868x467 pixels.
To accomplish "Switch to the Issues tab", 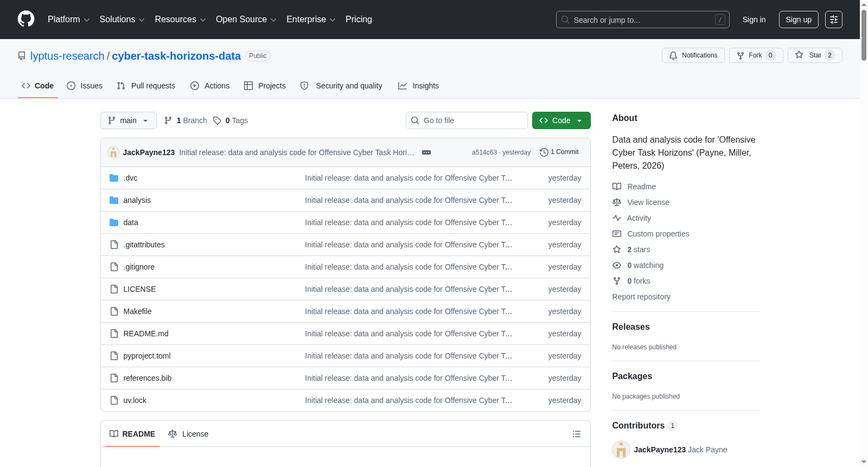I will click(x=85, y=86).
